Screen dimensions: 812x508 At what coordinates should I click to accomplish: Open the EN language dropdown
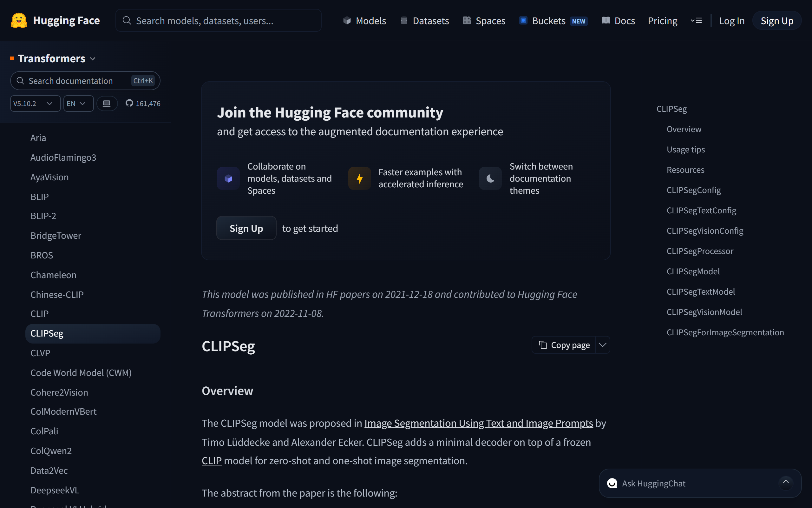click(x=79, y=104)
